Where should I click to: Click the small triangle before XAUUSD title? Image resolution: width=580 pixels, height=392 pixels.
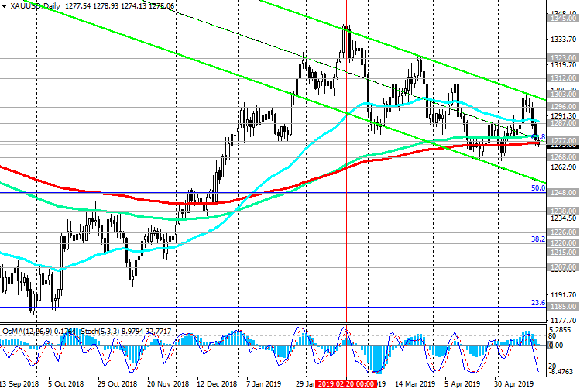point(4,6)
